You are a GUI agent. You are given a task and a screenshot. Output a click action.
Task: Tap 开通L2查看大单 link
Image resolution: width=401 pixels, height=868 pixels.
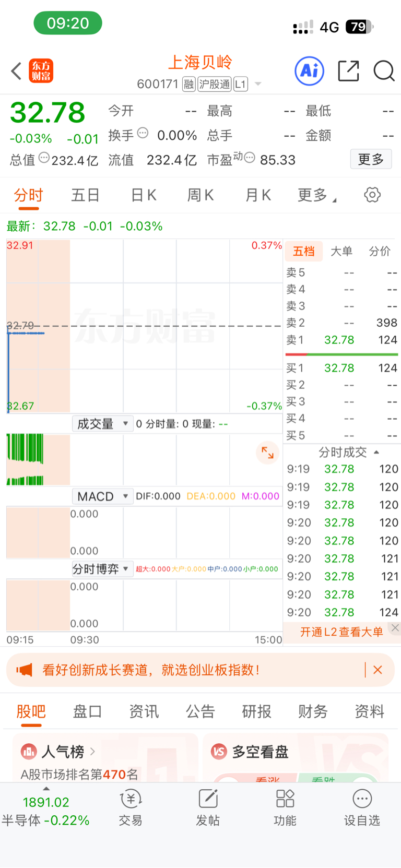click(x=341, y=632)
